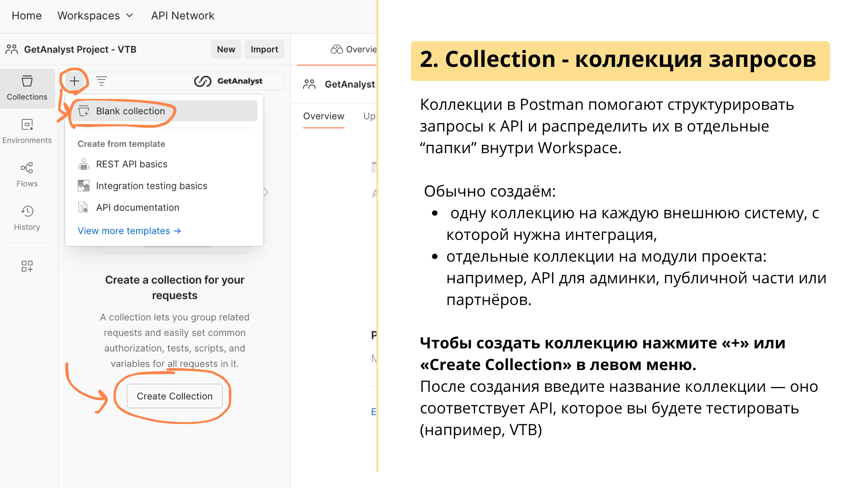The width and height of the screenshot is (868, 488).
Task: Click the Import button
Action: pos(264,49)
